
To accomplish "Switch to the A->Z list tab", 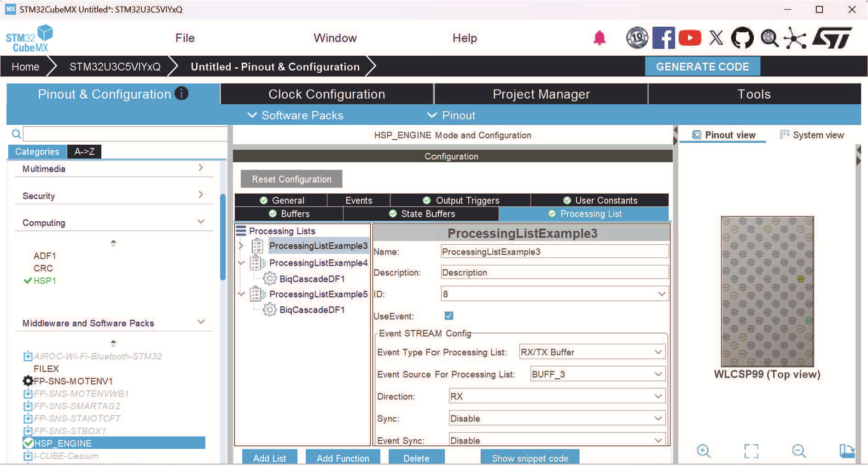I will (x=84, y=151).
